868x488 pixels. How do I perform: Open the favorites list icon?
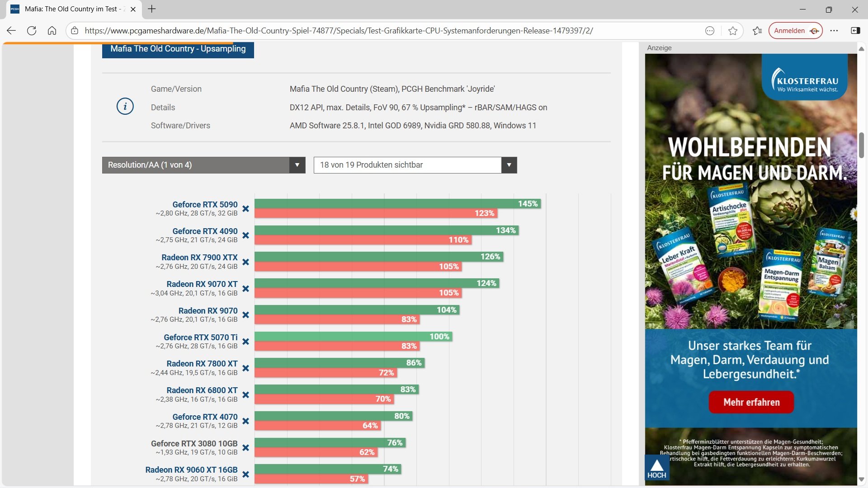[757, 31]
